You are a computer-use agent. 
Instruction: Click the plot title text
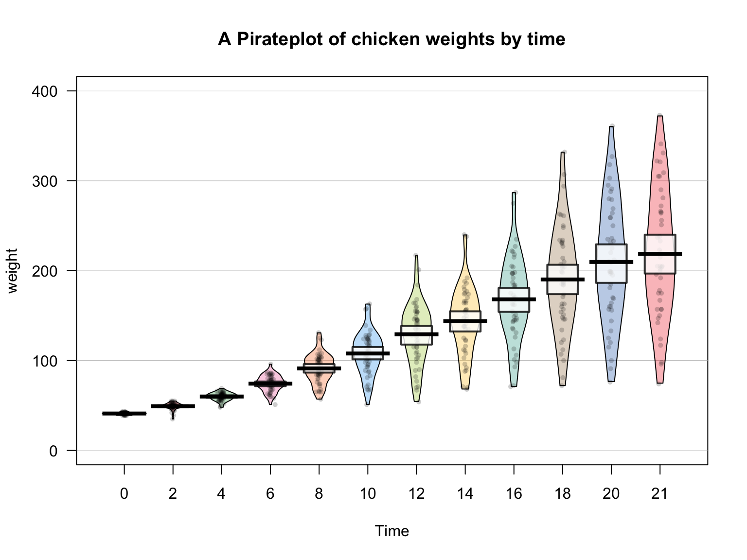pyautogui.click(x=391, y=39)
